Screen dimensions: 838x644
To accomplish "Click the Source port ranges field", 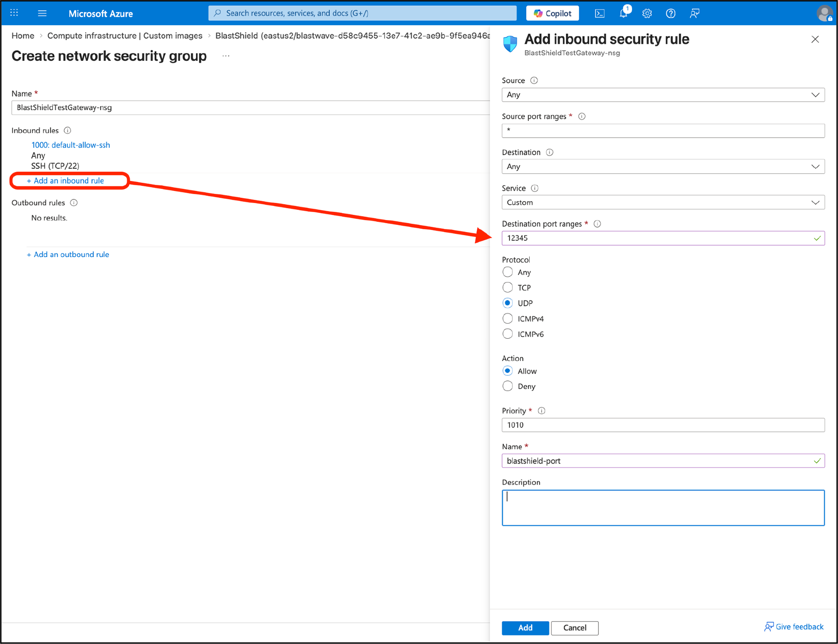I will click(x=663, y=131).
